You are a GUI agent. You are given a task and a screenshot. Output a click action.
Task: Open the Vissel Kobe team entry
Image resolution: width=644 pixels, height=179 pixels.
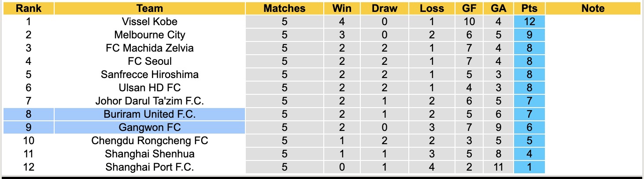tap(149, 22)
